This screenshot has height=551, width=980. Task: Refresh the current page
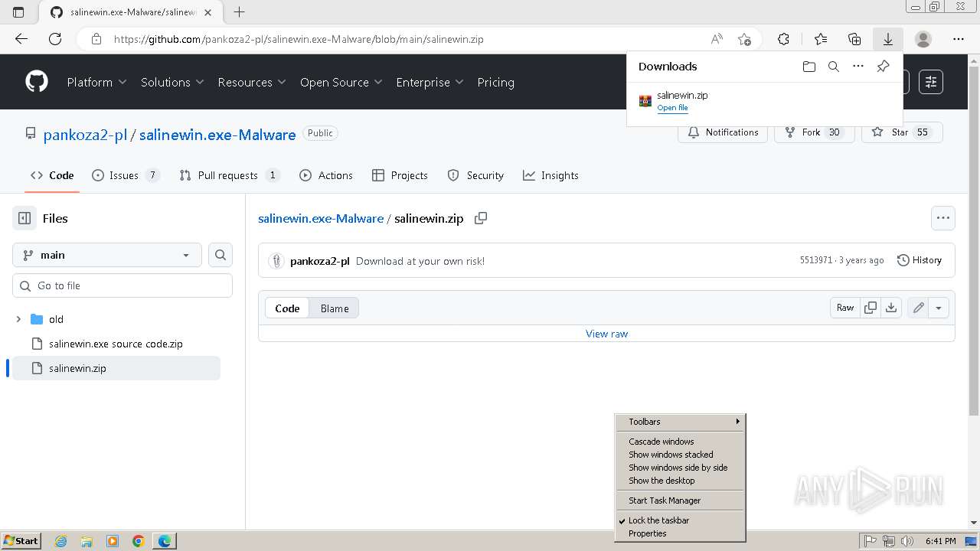pos(55,39)
